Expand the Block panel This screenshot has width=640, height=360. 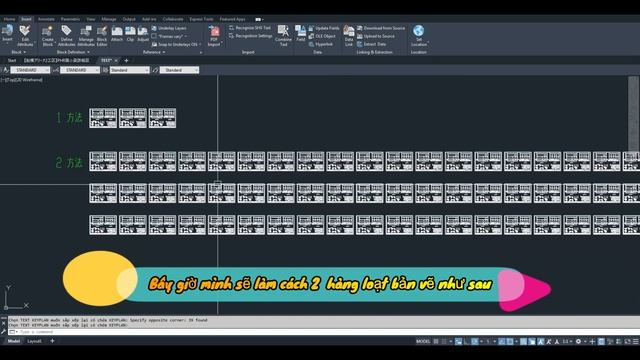click(x=18, y=52)
